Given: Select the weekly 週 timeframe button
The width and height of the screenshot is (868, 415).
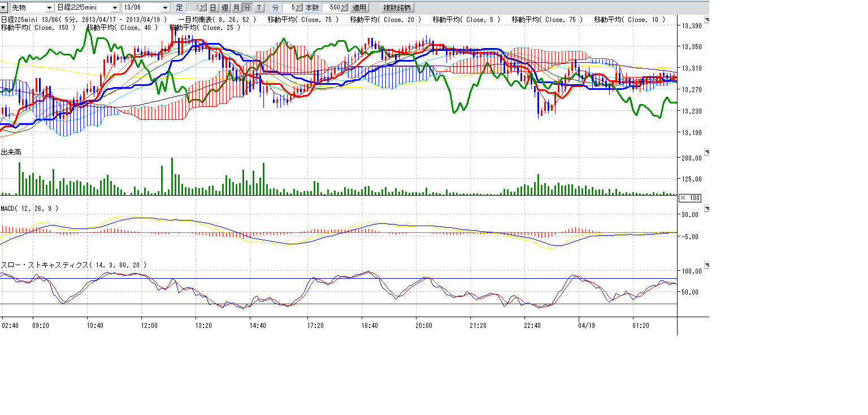Looking at the screenshot, I should [x=224, y=8].
